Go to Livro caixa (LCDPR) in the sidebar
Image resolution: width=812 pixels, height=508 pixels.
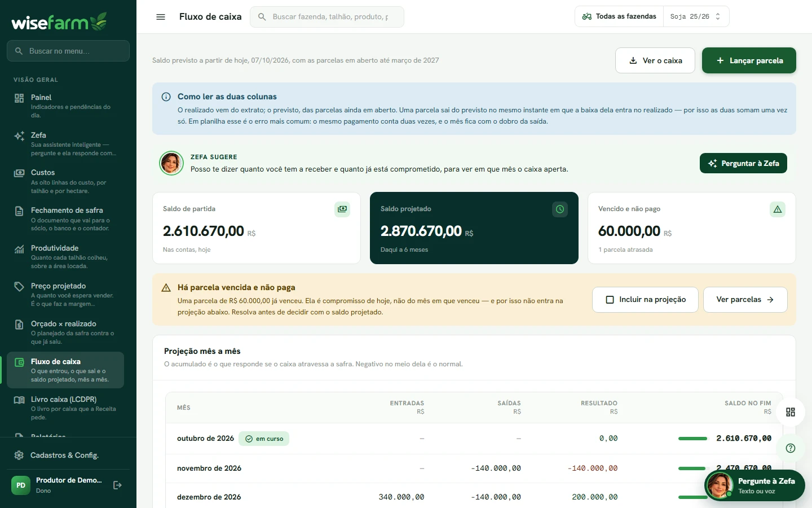point(65,408)
